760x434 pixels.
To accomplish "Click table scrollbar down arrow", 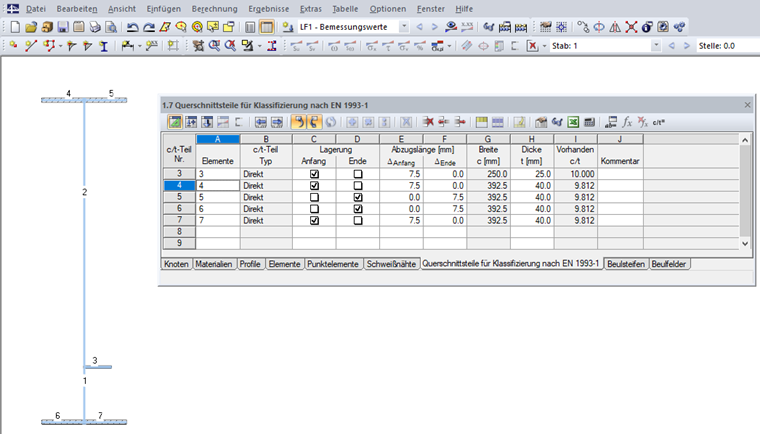I will point(745,244).
